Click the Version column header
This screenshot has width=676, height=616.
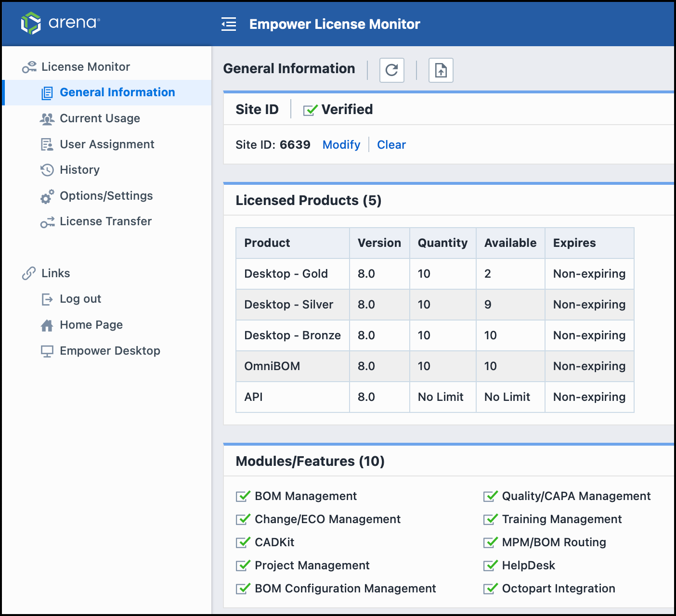(379, 243)
